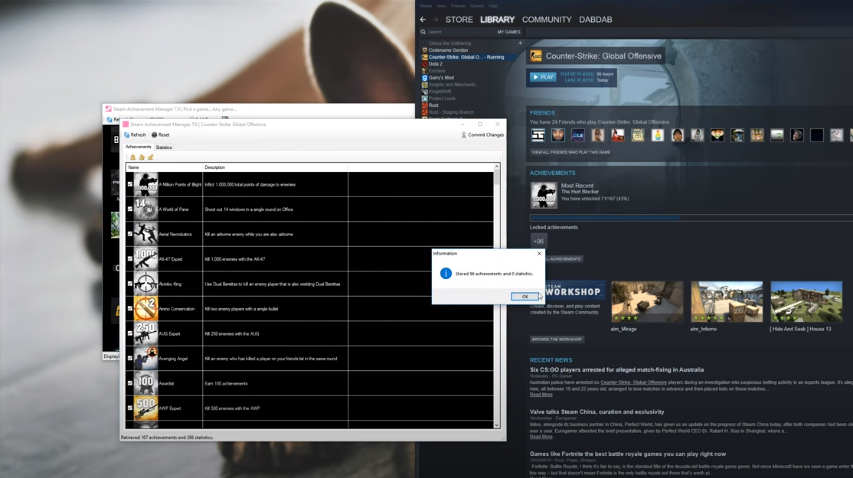
Task: Click Browse the Workshop button
Action: click(557, 339)
